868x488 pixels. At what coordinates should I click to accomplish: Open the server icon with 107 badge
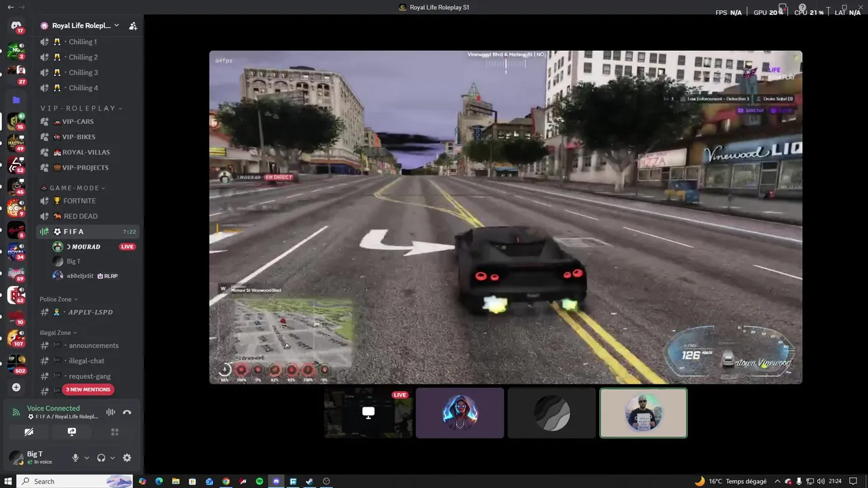[x=16, y=337]
